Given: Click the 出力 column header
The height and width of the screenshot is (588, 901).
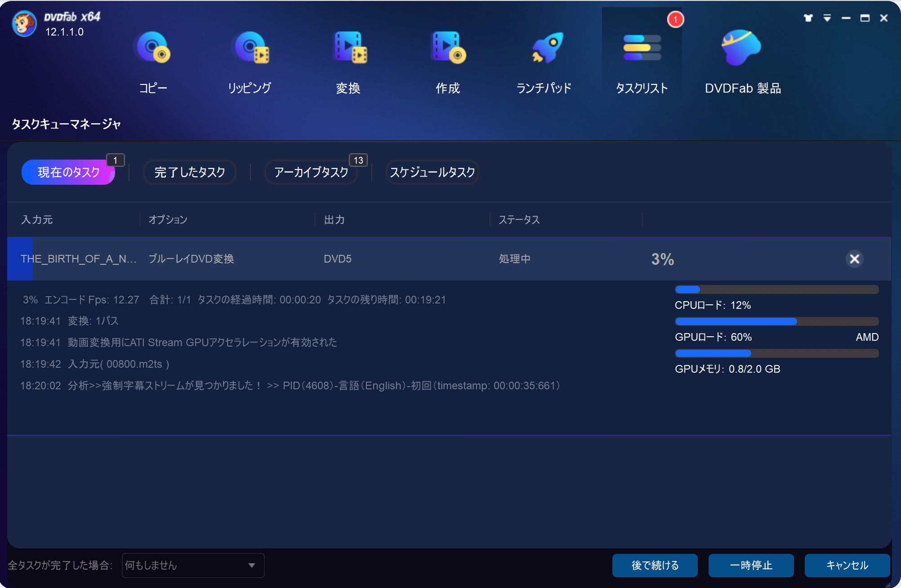Looking at the screenshot, I should 335,220.
